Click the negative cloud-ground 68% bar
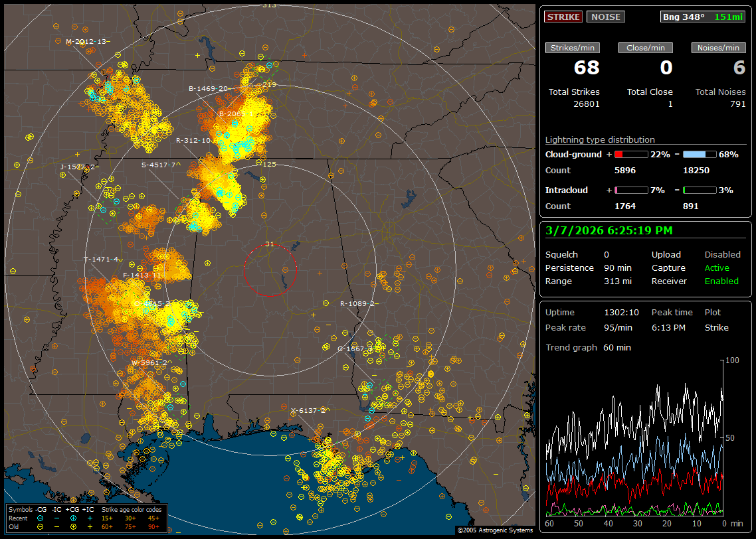This screenshot has height=539, width=756. click(699, 154)
